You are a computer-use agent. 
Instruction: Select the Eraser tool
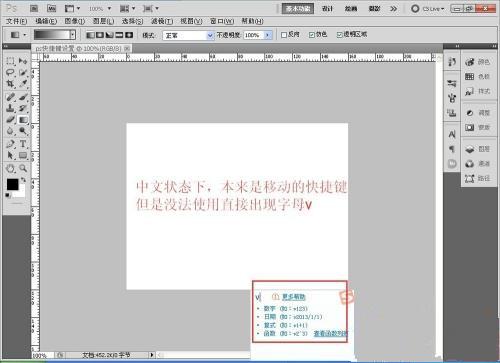(10, 119)
